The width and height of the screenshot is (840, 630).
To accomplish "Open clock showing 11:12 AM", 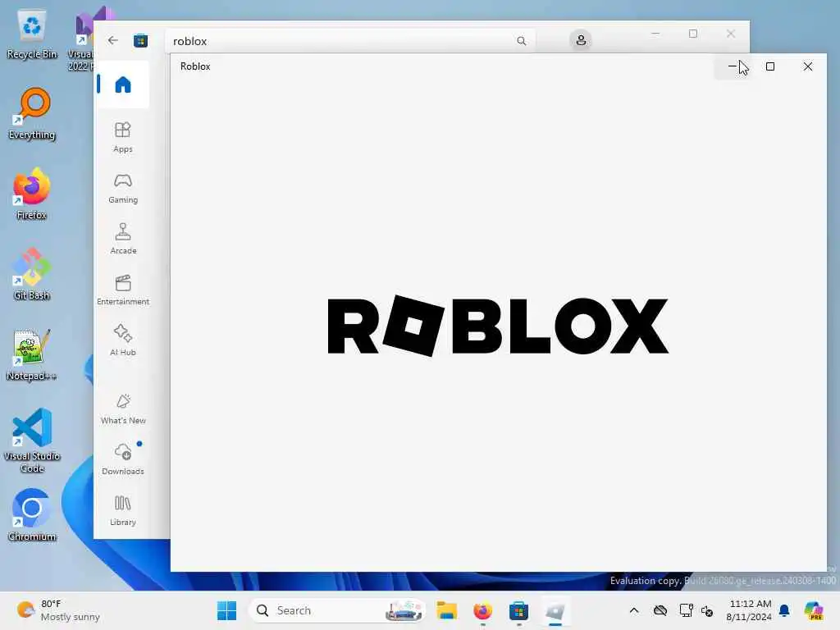I will (749, 610).
